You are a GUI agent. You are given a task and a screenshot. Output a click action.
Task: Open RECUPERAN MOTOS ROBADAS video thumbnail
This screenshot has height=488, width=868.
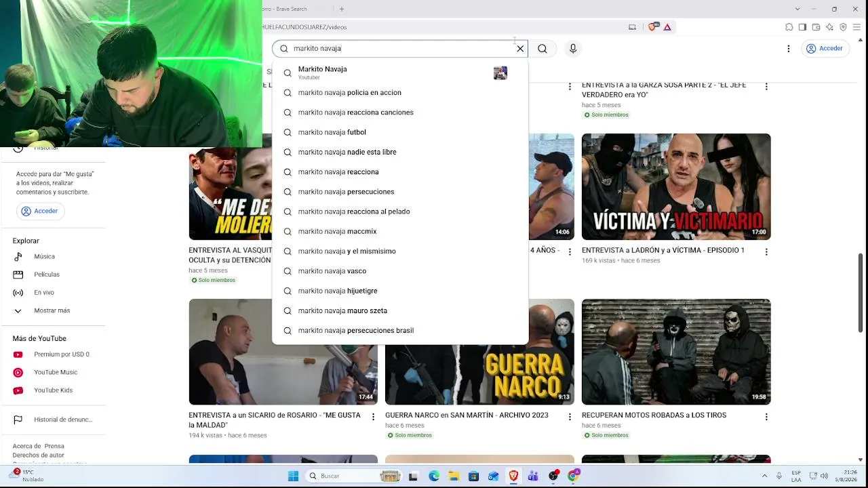[x=676, y=352]
